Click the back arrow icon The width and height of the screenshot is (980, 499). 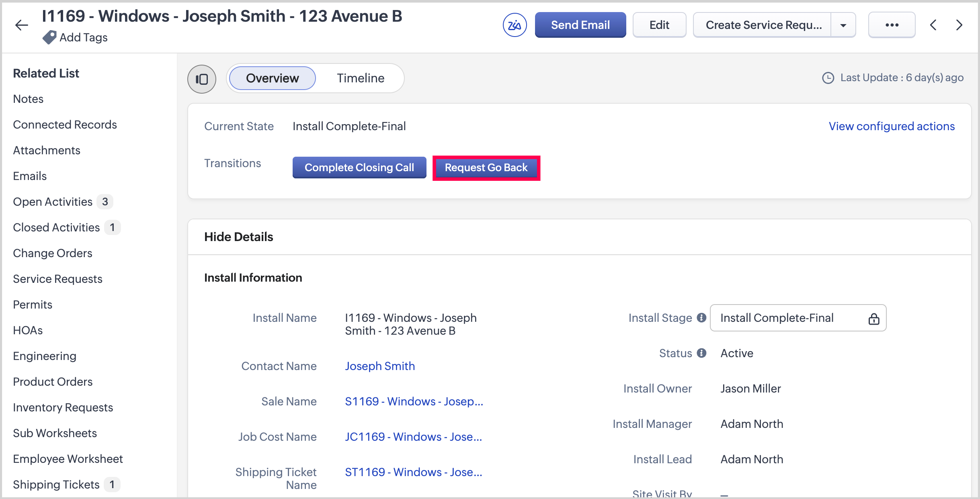pos(22,25)
